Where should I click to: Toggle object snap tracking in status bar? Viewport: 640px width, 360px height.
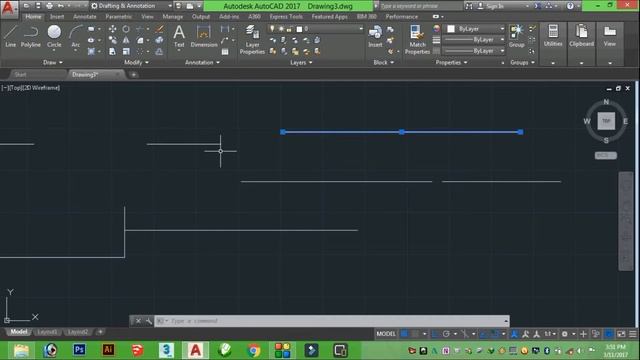(x=483, y=334)
